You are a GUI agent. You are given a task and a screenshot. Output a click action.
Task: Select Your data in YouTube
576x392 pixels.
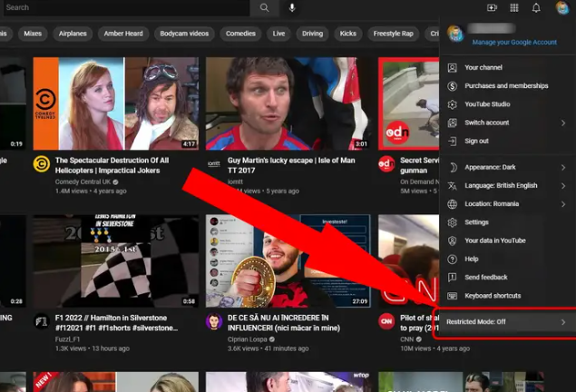[x=508, y=241]
